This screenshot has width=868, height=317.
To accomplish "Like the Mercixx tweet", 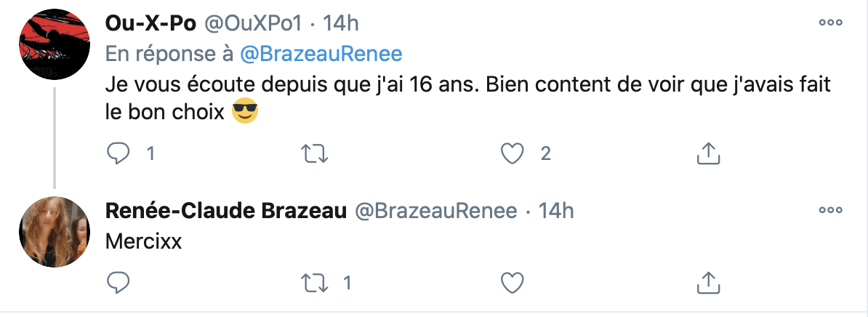I will (512, 284).
